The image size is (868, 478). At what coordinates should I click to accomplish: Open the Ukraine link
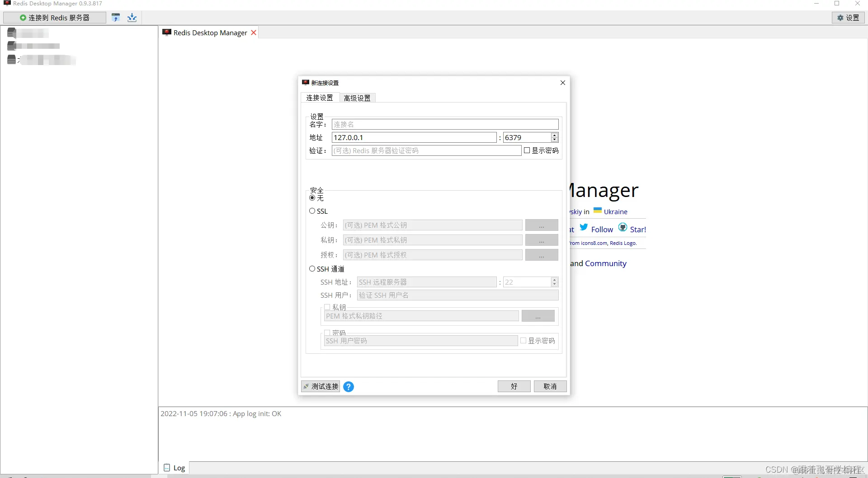click(615, 211)
